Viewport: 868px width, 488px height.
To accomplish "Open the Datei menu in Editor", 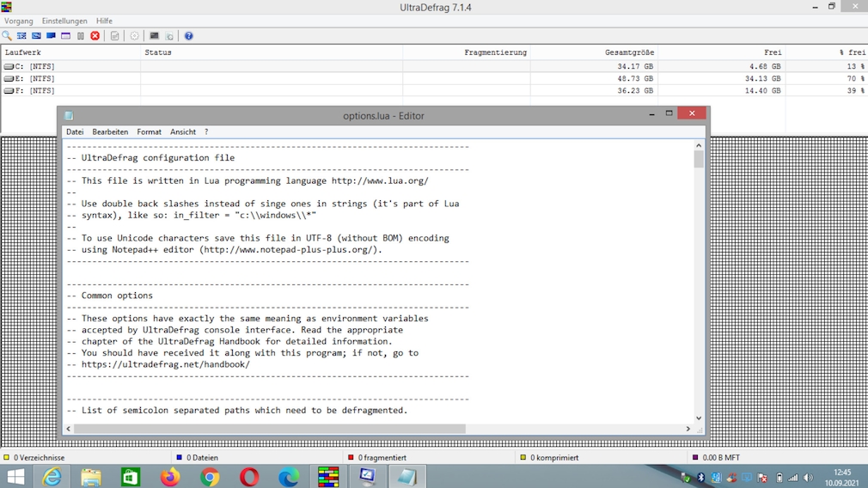I will point(75,132).
